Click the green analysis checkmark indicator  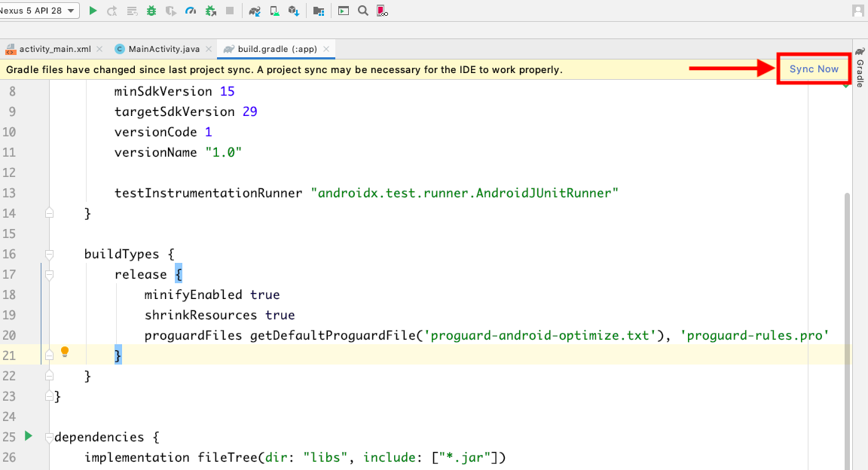coord(846,85)
